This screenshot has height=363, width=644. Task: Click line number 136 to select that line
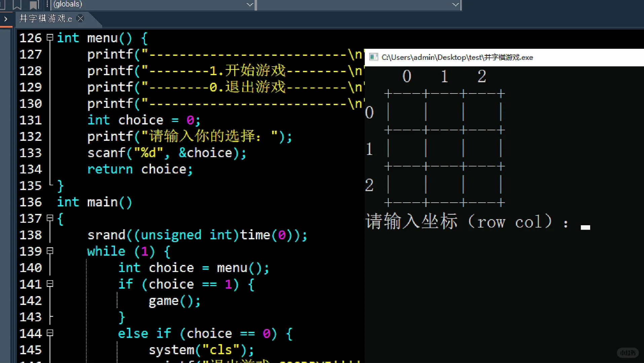[30, 202]
